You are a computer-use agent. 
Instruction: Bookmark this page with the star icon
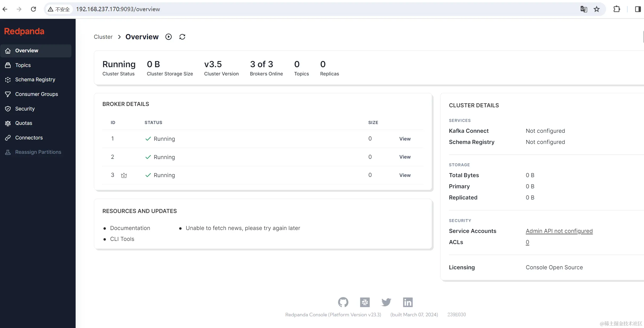597,9
